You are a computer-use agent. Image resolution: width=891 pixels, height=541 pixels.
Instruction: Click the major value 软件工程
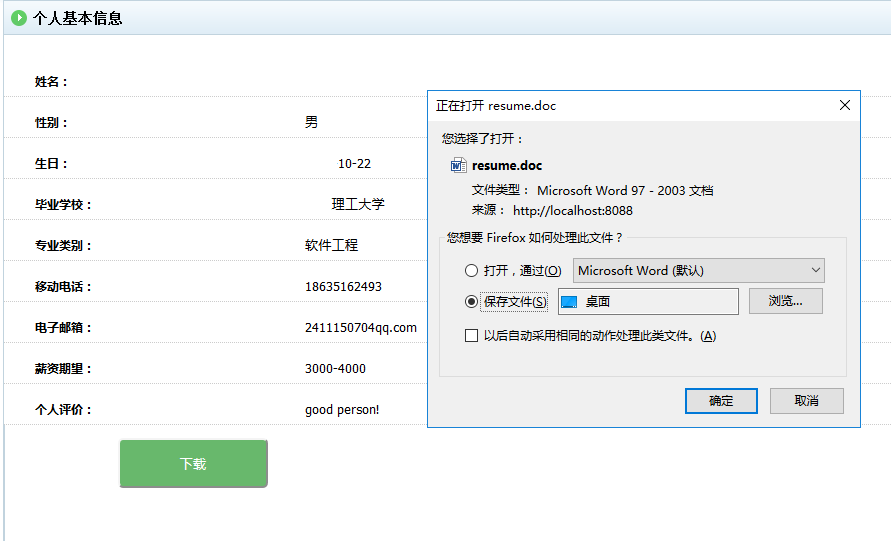click(331, 245)
